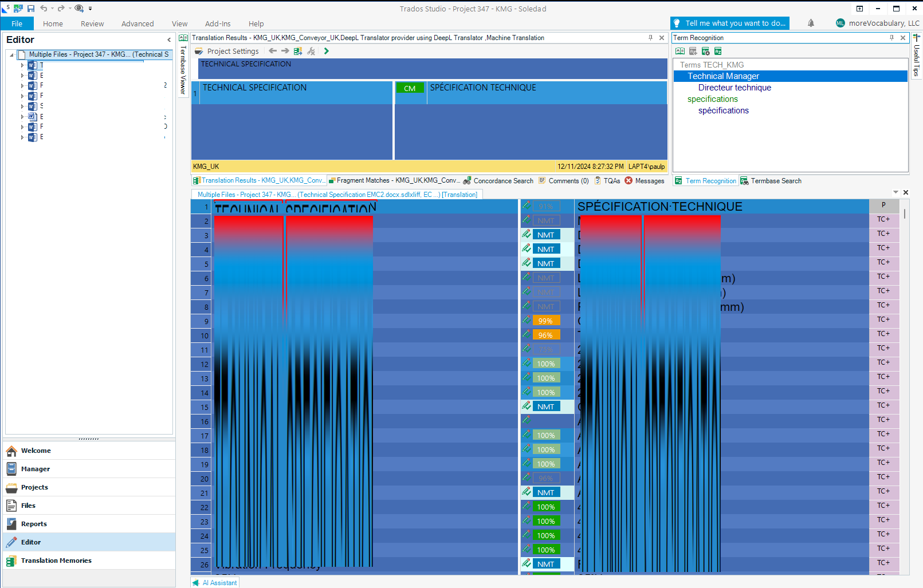Open the TQAs tab
The width and height of the screenshot is (923, 588).
point(607,181)
